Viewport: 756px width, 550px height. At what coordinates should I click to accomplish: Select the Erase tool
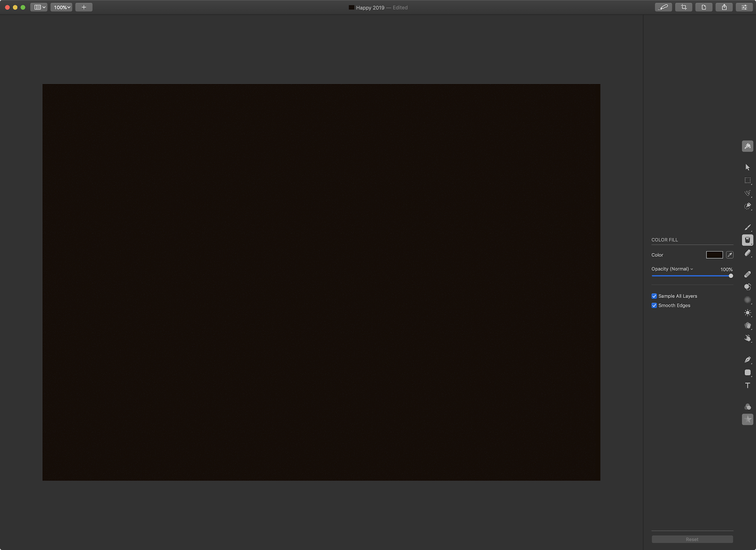coord(747,254)
